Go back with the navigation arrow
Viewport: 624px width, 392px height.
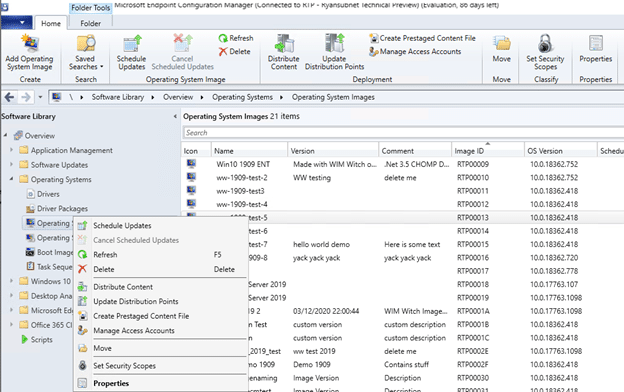(10, 97)
